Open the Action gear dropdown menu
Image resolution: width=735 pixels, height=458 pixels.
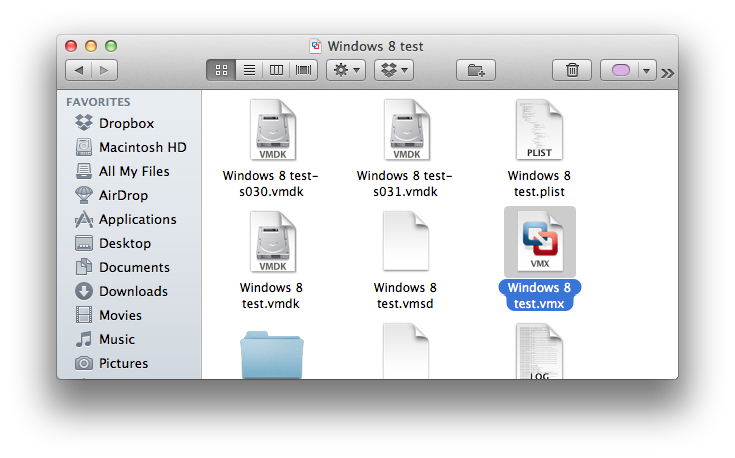pyautogui.click(x=347, y=70)
